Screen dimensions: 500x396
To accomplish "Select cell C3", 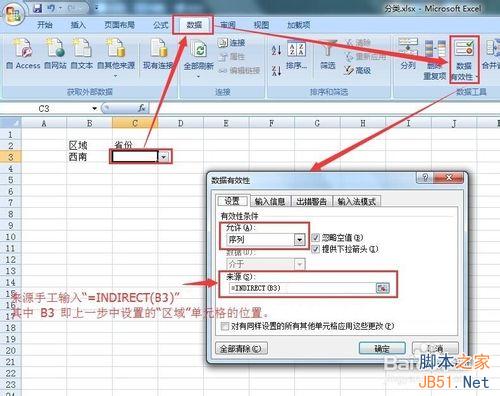I will click(x=135, y=156).
